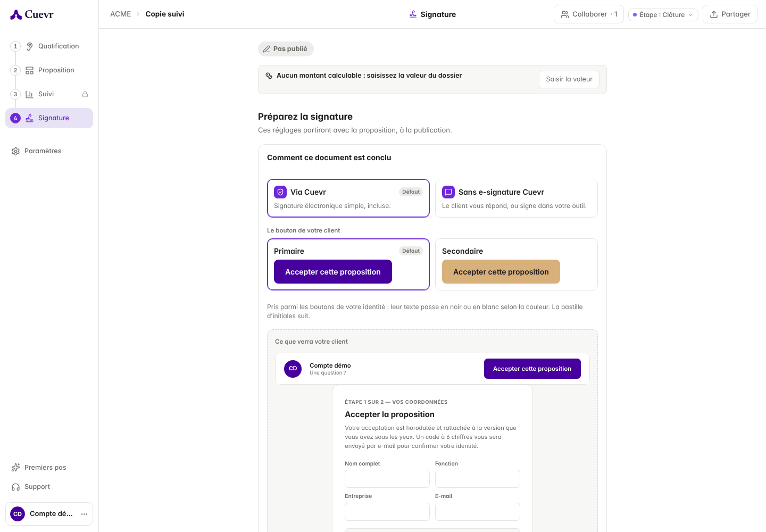This screenshot has height=532, width=766.
Task: Click the lock icon next to Suivi
Action: (x=85, y=94)
